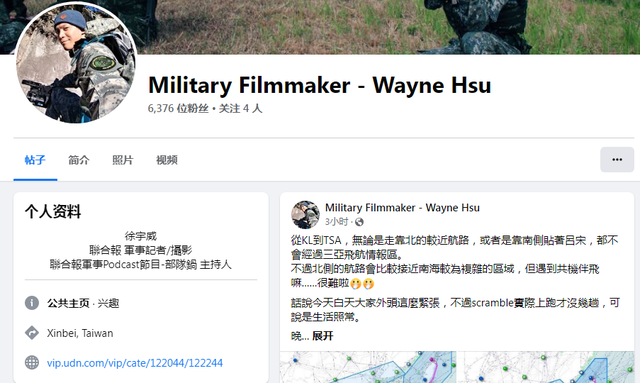Click the post paragraph starting 從KL到TSA
Viewport: 640px width, 383px height.
[454, 262]
